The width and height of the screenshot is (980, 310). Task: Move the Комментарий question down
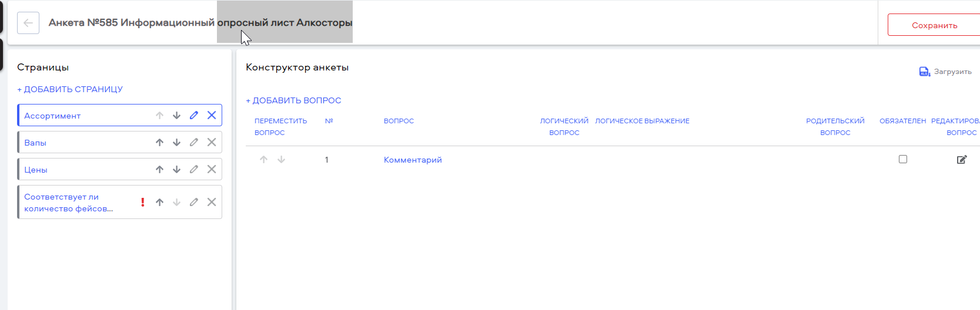[x=281, y=160]
